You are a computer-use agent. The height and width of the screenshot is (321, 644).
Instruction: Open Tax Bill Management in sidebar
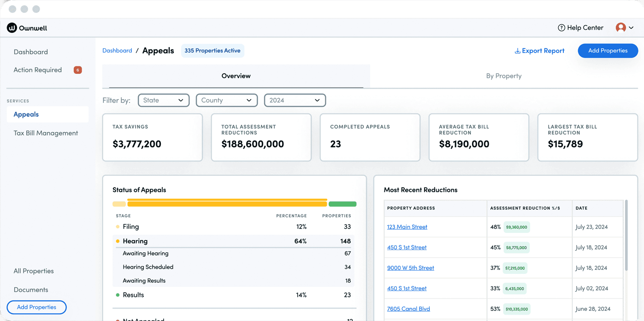click(x=46, y=133)
